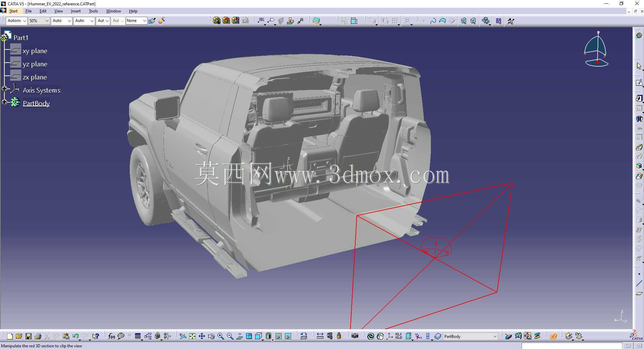
Task: Click the Pad tool in right toolbar
Action: coord(639,98)
